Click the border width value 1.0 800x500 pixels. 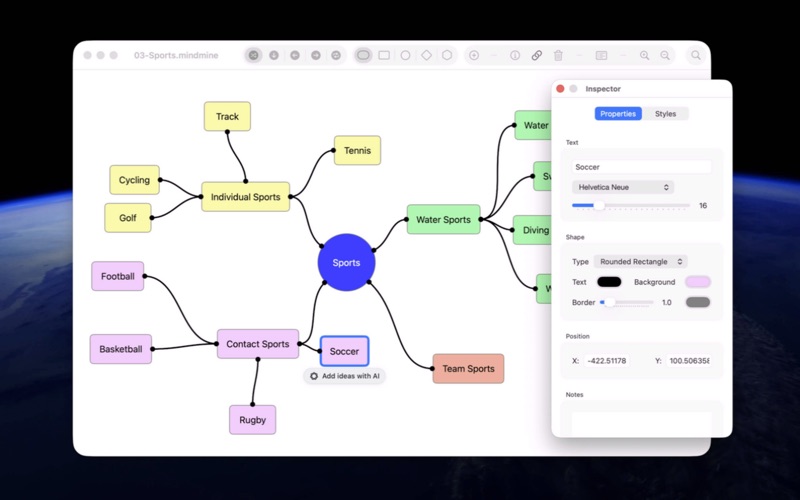[x=666, y=303]
